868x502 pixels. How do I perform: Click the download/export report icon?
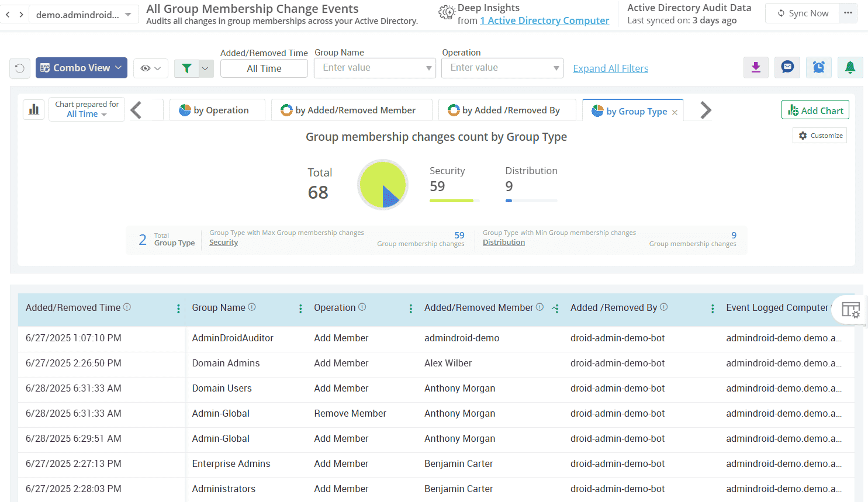coord(756,68)
